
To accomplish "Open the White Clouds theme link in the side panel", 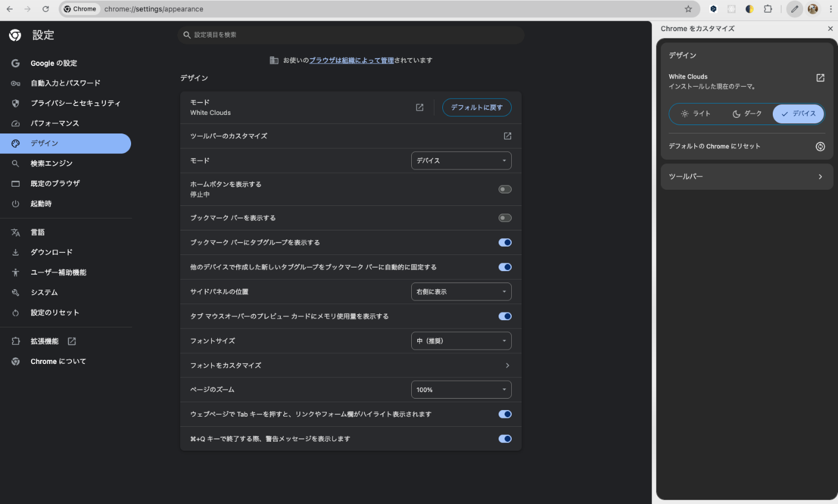I will click(x=821, y=78).
